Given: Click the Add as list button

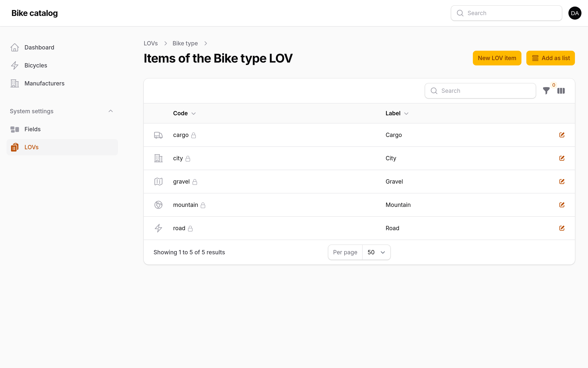Looking at the screenshot, I should click(x=550, y=58).
